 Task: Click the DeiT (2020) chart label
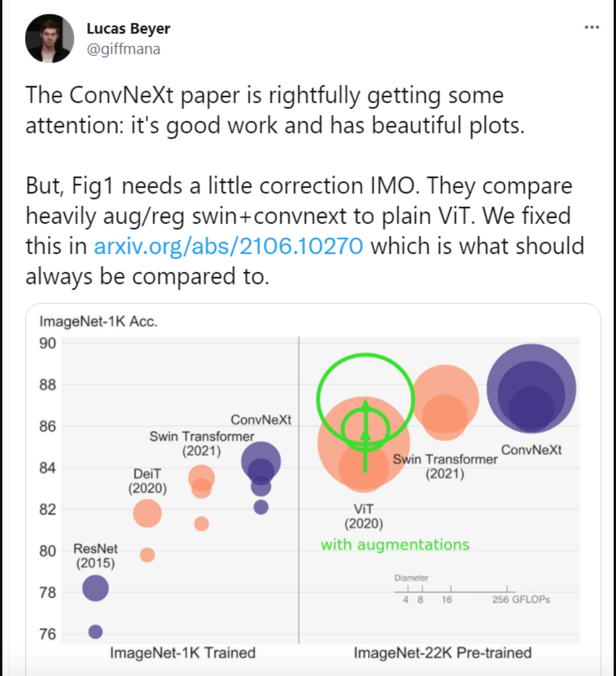(147, 481)
